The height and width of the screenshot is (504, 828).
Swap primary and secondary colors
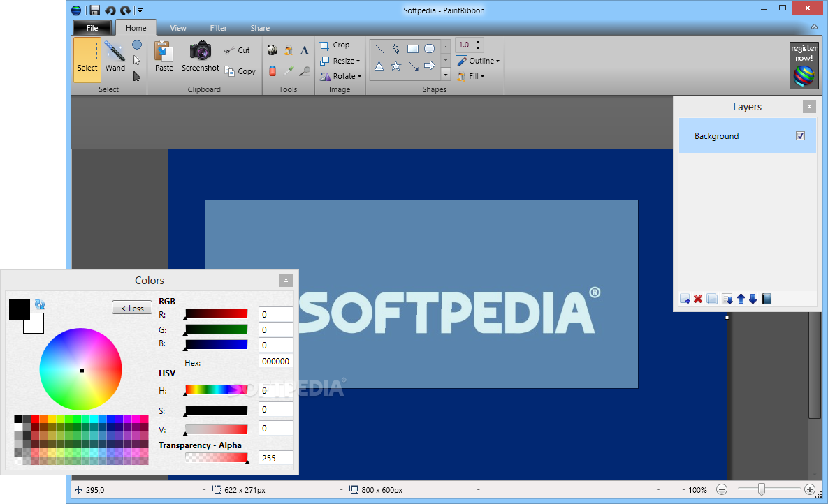click(x=40, y=304)
